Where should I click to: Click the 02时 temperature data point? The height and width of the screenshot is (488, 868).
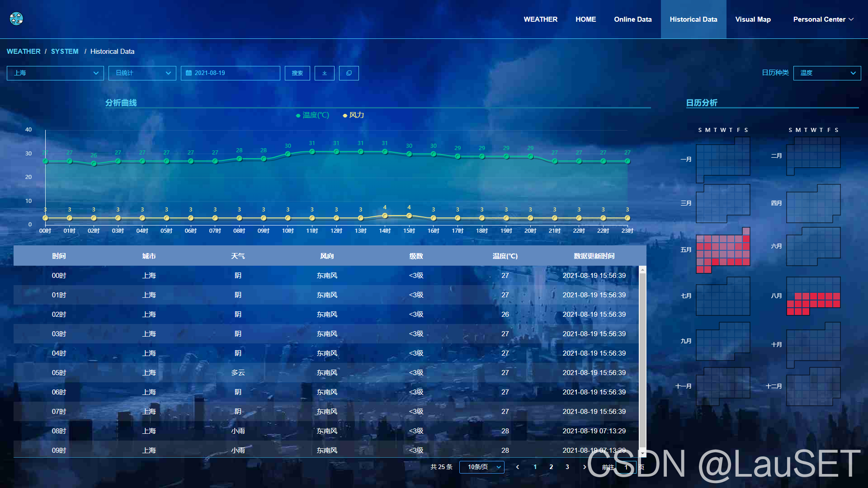click(x=94, y=164)
